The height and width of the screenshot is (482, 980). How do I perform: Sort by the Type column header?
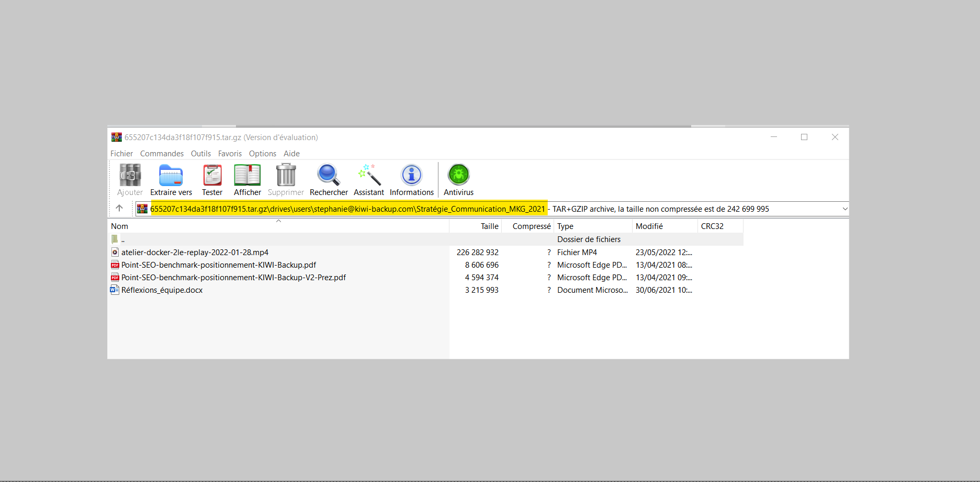click(593, 226)
